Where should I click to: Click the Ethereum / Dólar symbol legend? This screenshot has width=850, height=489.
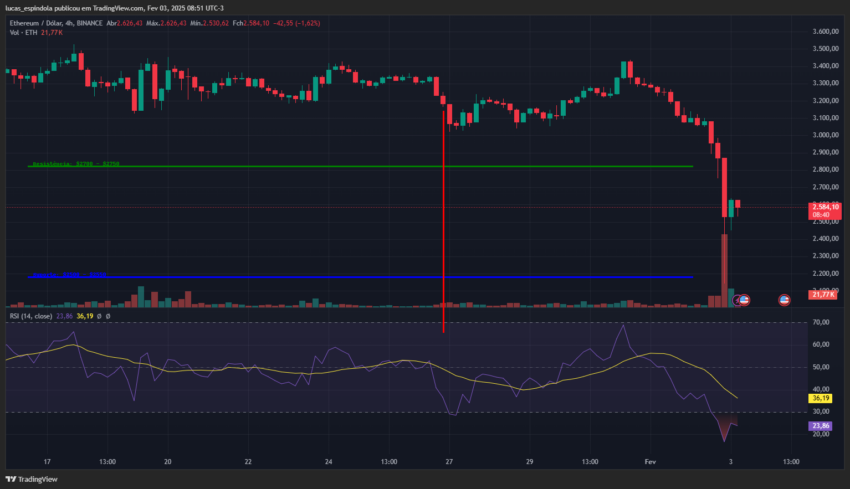click(56, 23)
